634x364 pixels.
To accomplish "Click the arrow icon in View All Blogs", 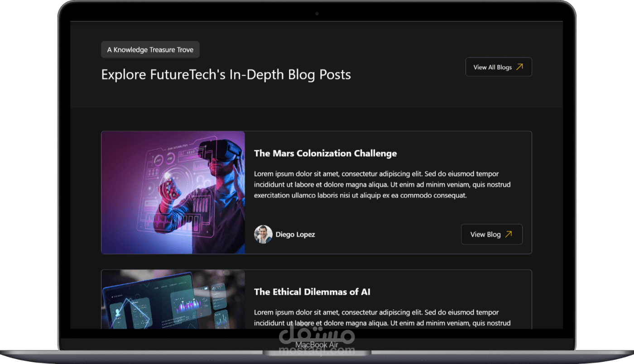I will [520, 67].
